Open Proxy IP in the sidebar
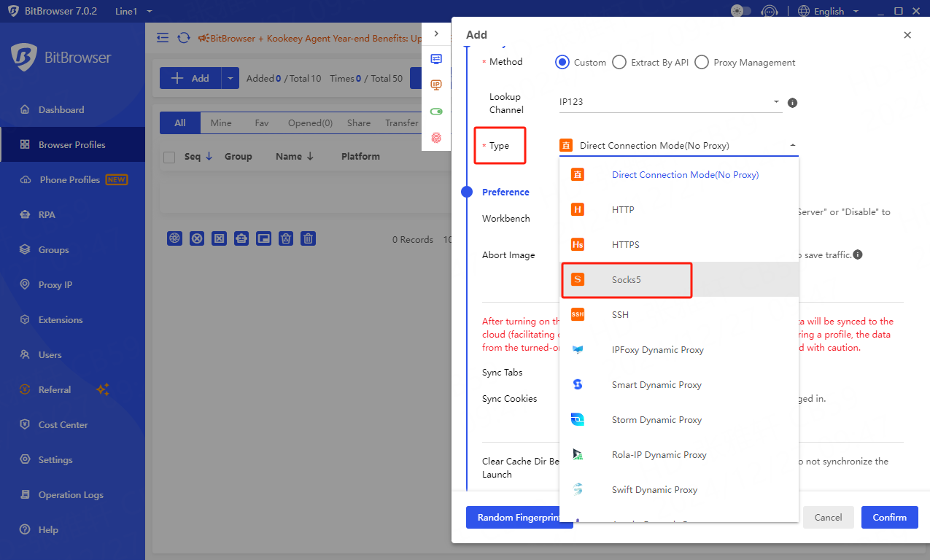Screen dimensions: 930x560 (x=55, y=285)
